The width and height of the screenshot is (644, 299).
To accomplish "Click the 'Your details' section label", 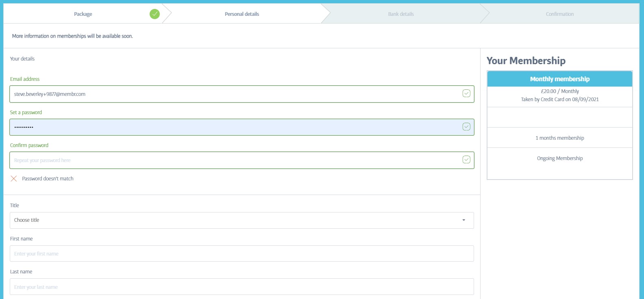I will pos(22,59).
